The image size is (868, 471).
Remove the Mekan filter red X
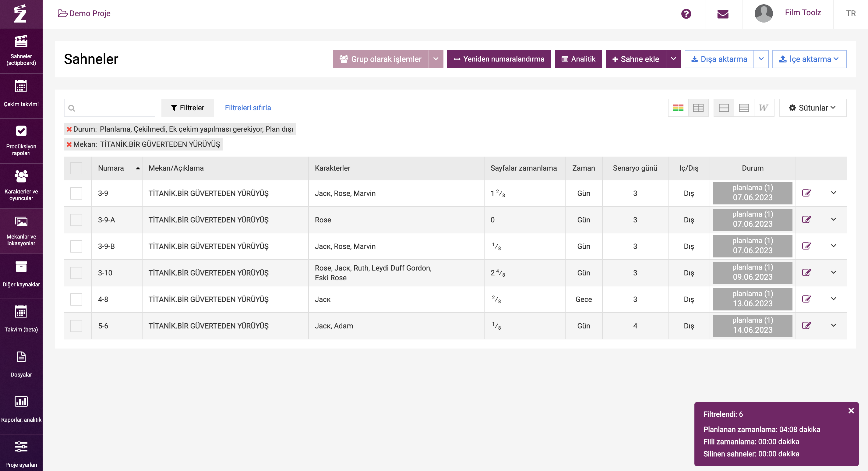point(69,144)
